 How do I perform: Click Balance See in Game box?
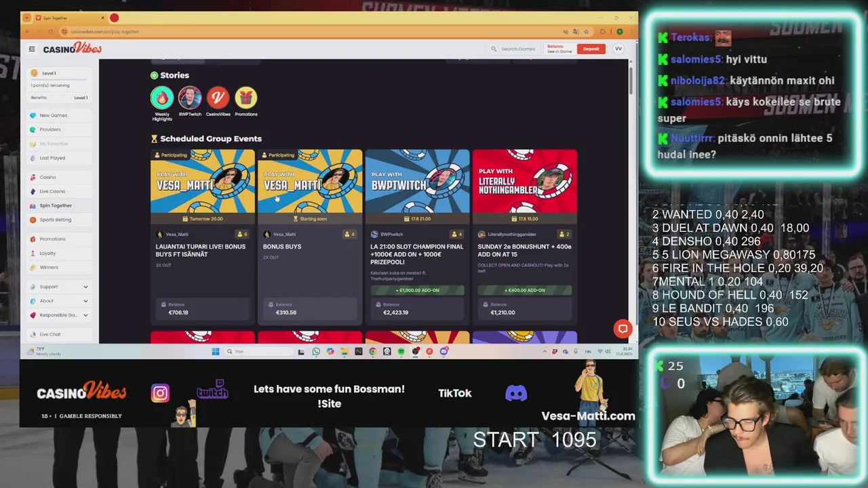pyautogui.click(x=560, y=49)
